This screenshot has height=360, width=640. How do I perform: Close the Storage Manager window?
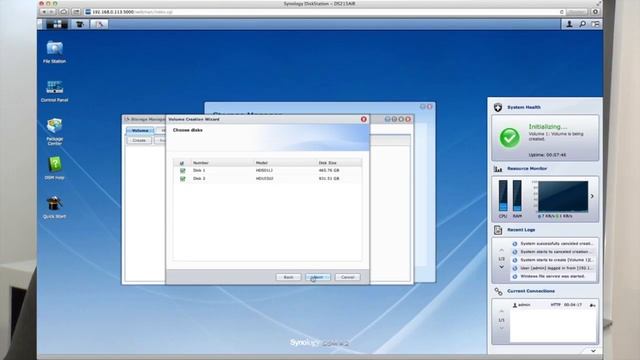click(408, 119)
